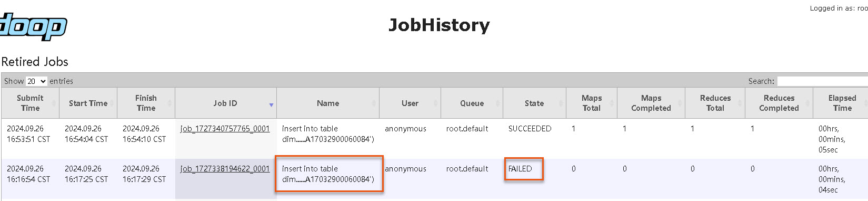Click into the Search input field

click(822, 81)
